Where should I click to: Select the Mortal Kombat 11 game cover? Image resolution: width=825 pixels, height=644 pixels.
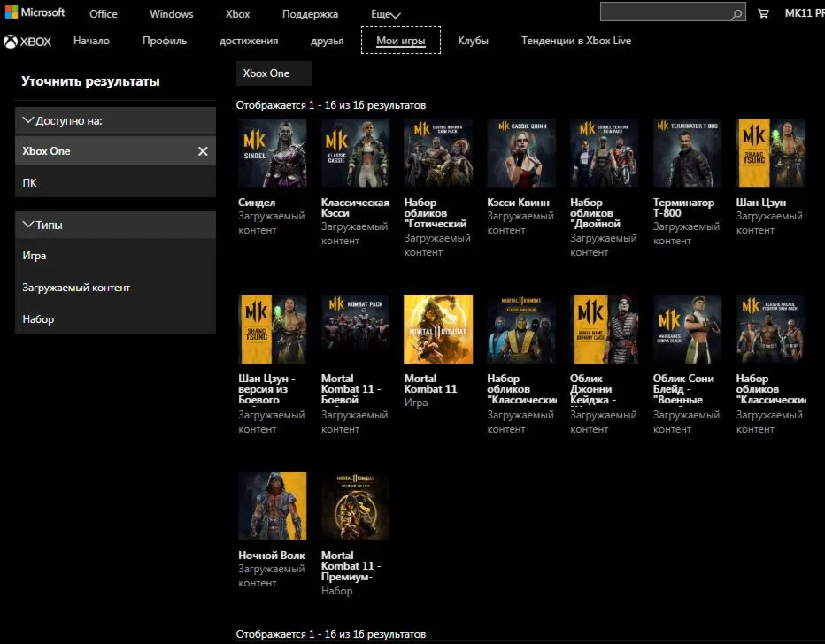tap(438, 329)
